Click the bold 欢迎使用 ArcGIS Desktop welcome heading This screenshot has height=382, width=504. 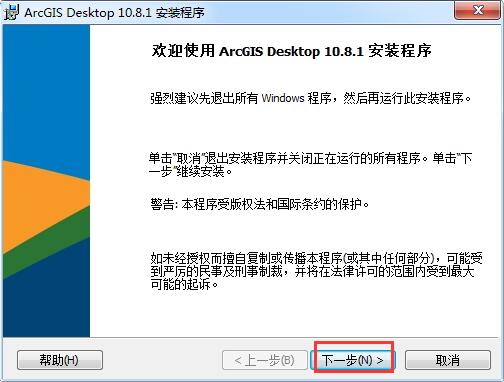[x=292, y=51]
